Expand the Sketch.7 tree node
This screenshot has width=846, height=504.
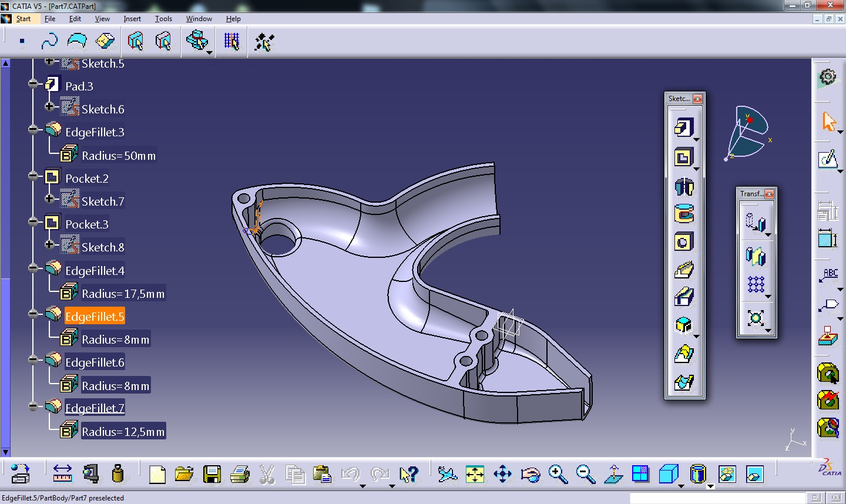pos(49,199)
